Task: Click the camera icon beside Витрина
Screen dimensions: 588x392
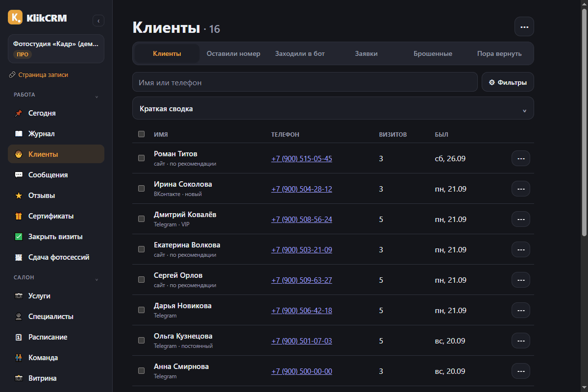Action: click(x=19, y=378)
